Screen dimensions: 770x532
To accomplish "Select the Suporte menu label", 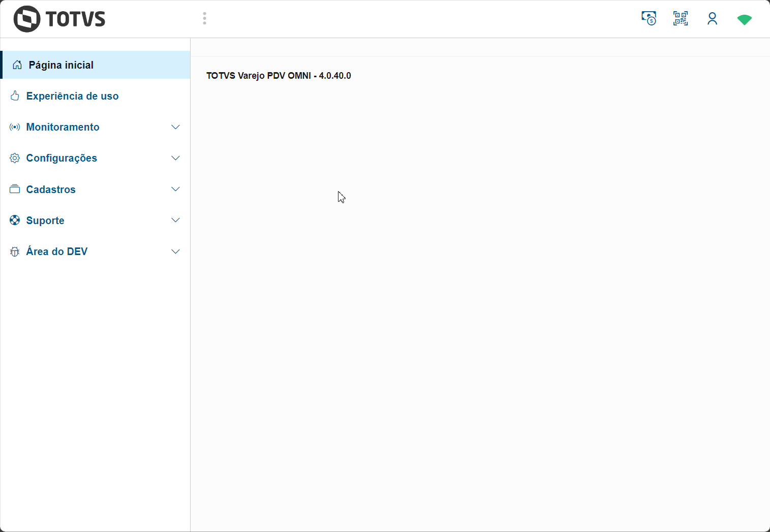I will (45, 221).
